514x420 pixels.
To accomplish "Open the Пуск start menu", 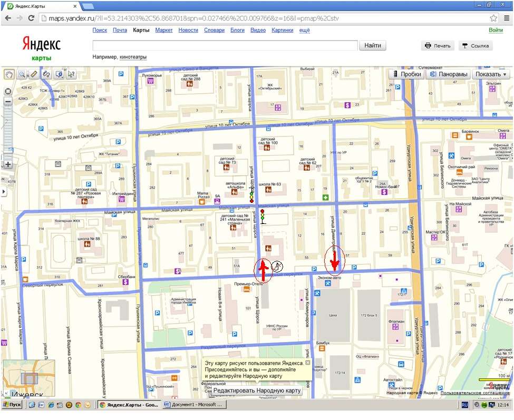I will pyautogui.click(x=13, y=405).
